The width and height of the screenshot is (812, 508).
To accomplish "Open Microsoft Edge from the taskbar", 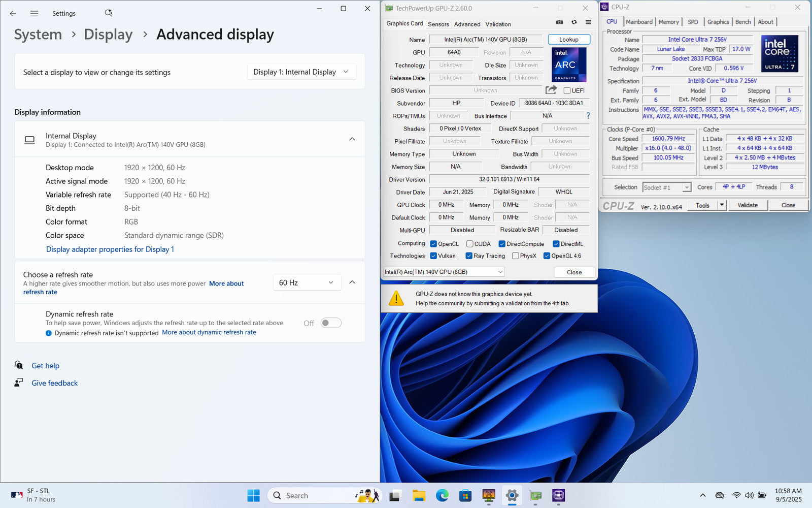I will 442,495.
